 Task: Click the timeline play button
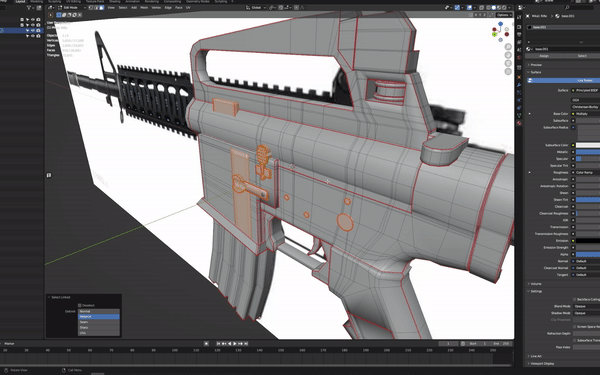235,344
